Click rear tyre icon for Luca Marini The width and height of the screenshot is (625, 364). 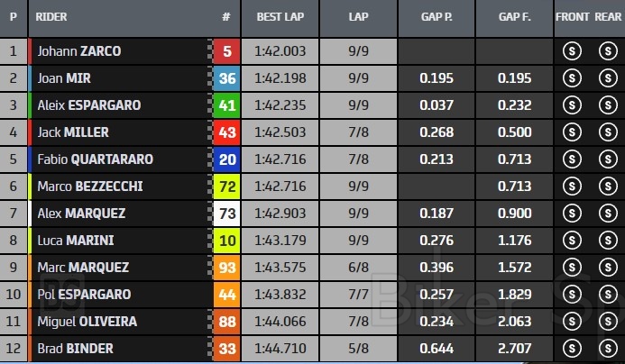(606, 241)
